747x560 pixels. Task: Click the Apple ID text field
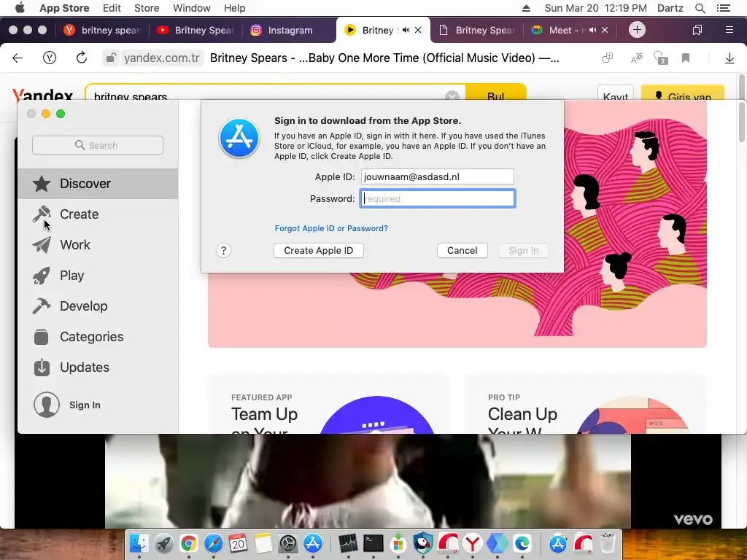(438, 176)
